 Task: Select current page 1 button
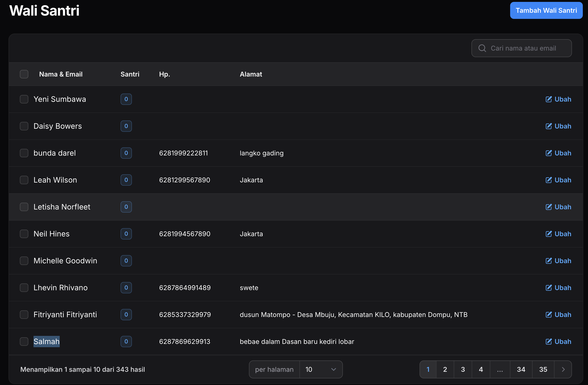[428, 369]
